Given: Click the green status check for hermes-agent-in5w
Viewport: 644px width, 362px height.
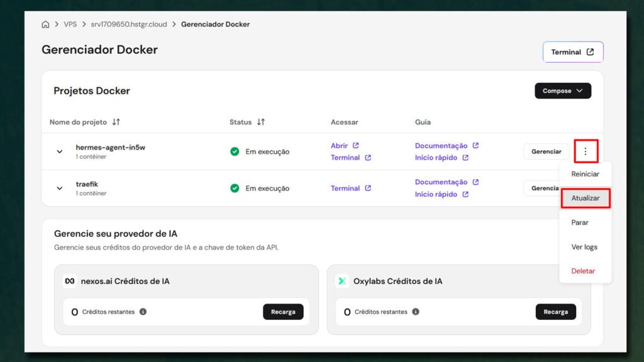Looking at the screenshot, I should click(x=235, y=151).
